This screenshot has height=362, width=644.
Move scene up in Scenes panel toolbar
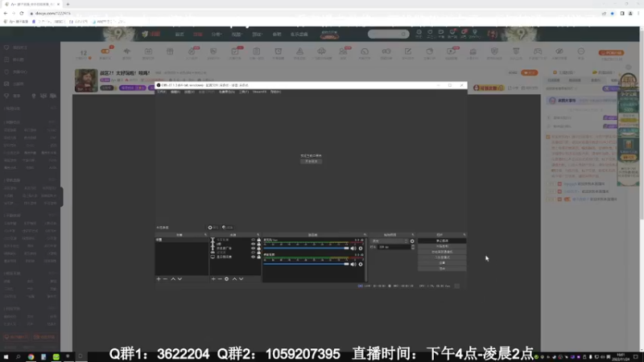click(173, 279)
